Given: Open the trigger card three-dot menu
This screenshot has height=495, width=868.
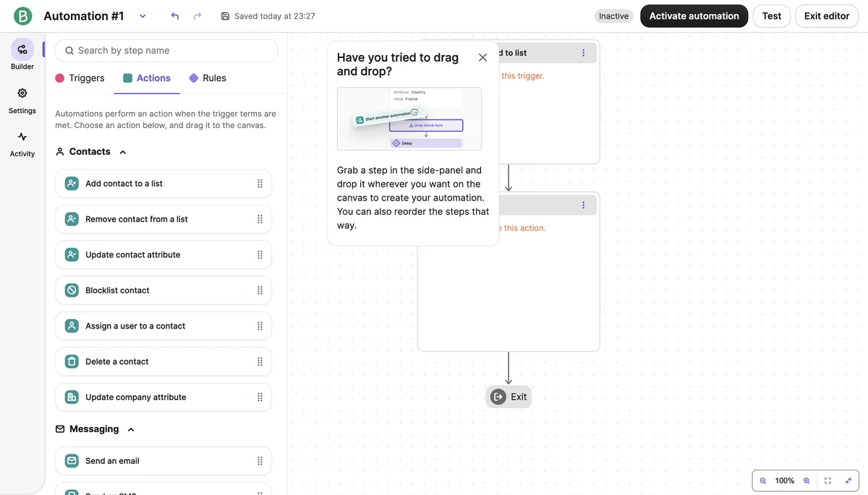Looking at the screenshot, I should pyautogui.click(x=584, y=53).
